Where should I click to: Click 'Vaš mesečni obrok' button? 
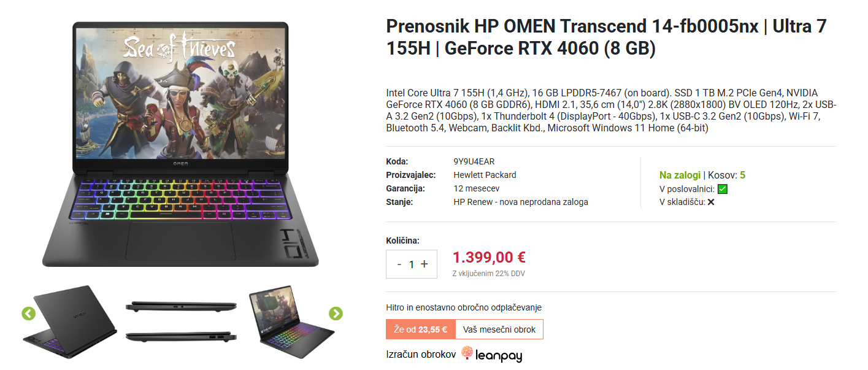(499, 330)
